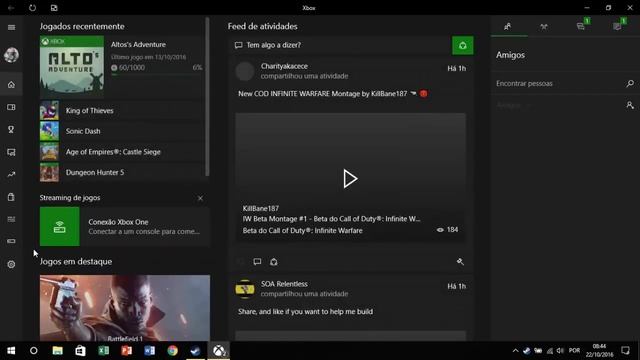Image resolution: width=640 pixels, height=360 pixels.
Task: Close the Streaming de jogos section
Action: tap(200, 198)
